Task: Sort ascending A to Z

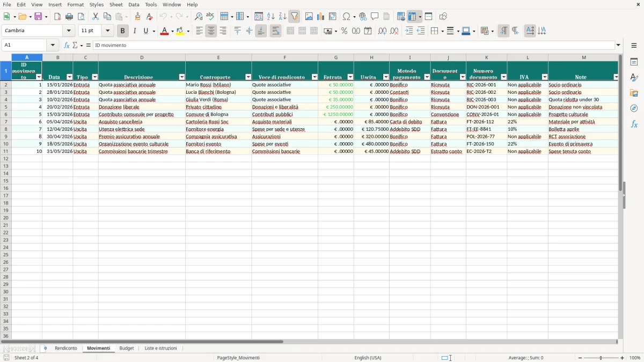Action: [x=270, y=17]
